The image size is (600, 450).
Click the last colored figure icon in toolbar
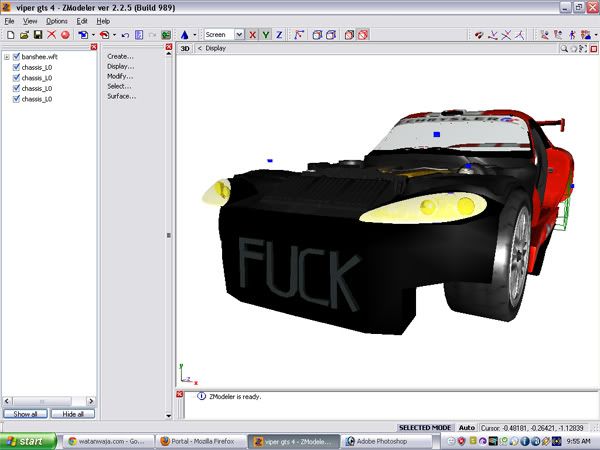pyautogui.click(x=585, y=35)
